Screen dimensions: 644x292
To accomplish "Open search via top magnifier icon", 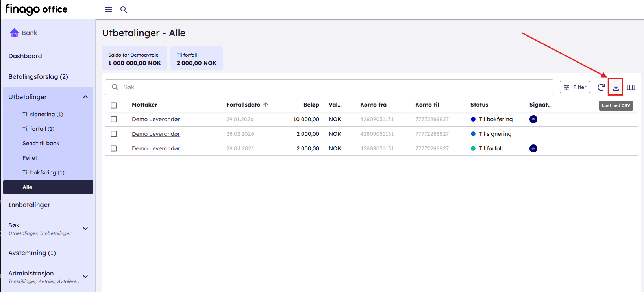I will click(124, 10).
